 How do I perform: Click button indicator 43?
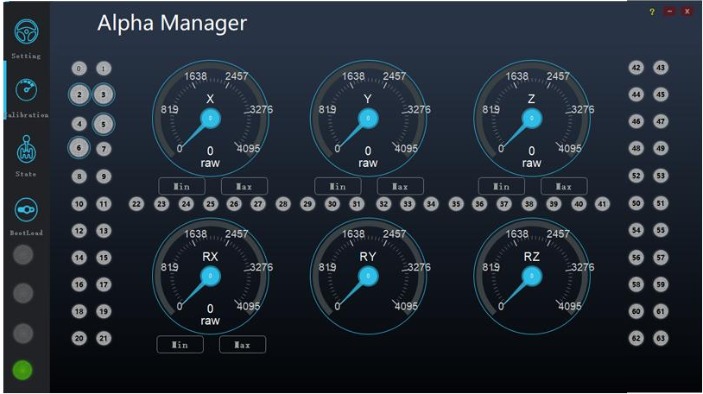coord(660,68)
